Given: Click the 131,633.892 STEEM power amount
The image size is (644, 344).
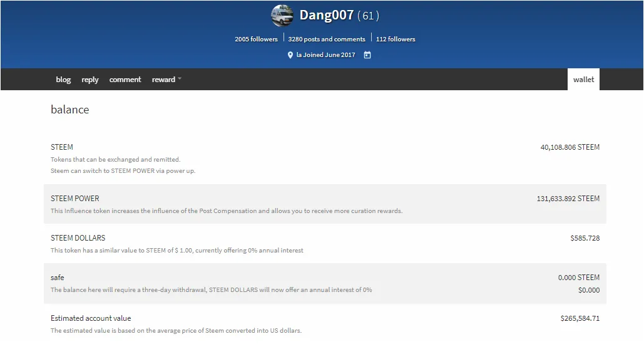Looking at the screenshot, I should pos(568,199).
